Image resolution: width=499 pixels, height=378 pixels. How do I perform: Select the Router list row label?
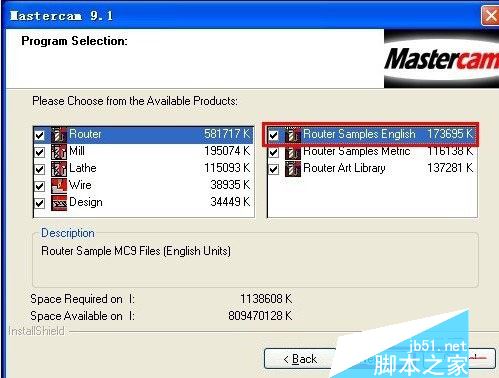[85, 134]
